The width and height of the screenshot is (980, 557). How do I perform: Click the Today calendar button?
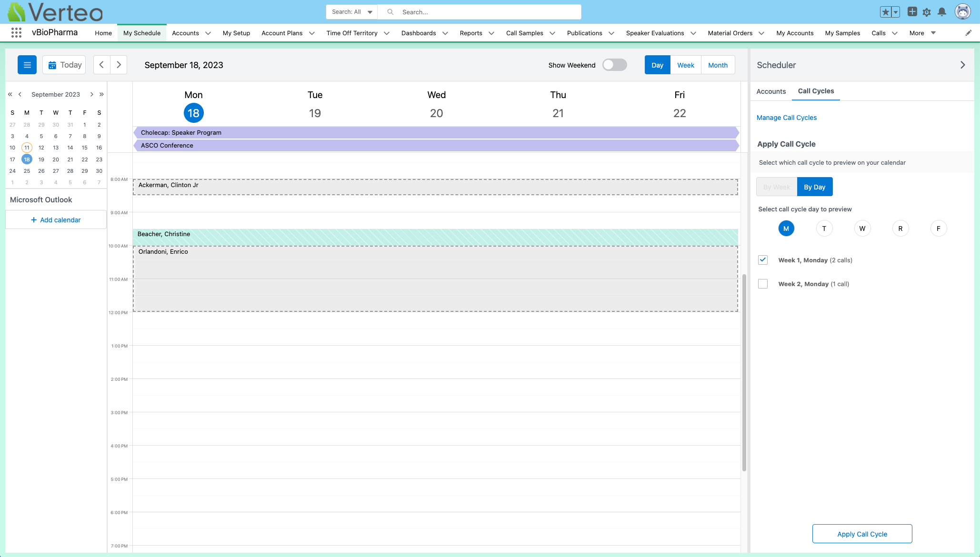64,64
